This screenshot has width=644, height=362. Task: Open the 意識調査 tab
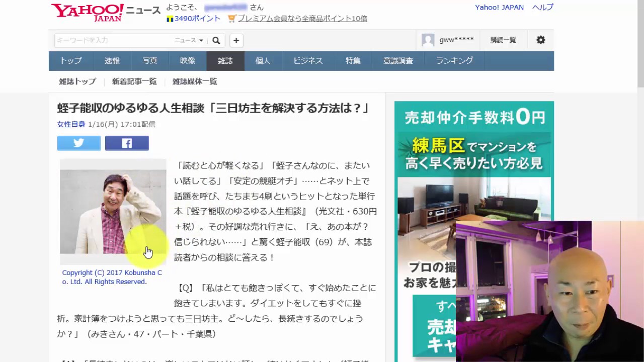(x=398, y=61)
